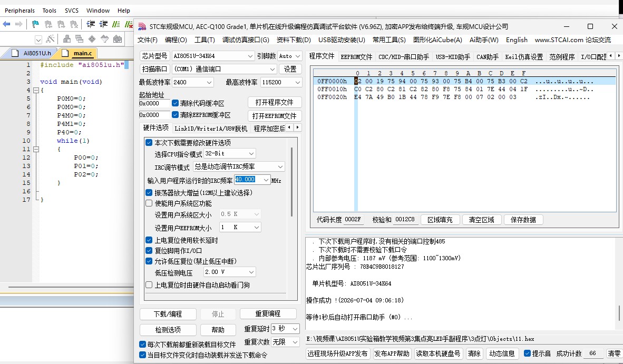Open the 调试仿真接口(G) menu
This screenshot has height=364, width=623.
pyautogui.click(x=246, y=40)
